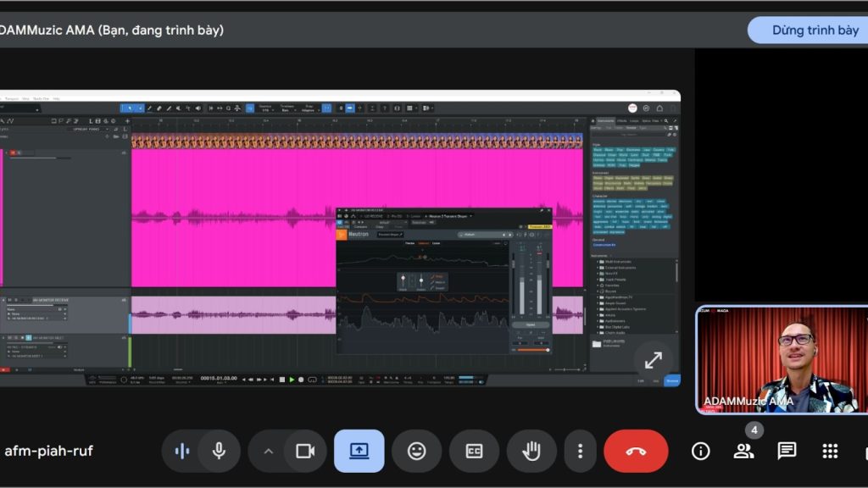Image resolution: width=868 pixels, height=488 pixels.
Task: Open the three-dot more options menu
Action: point(580,451)
